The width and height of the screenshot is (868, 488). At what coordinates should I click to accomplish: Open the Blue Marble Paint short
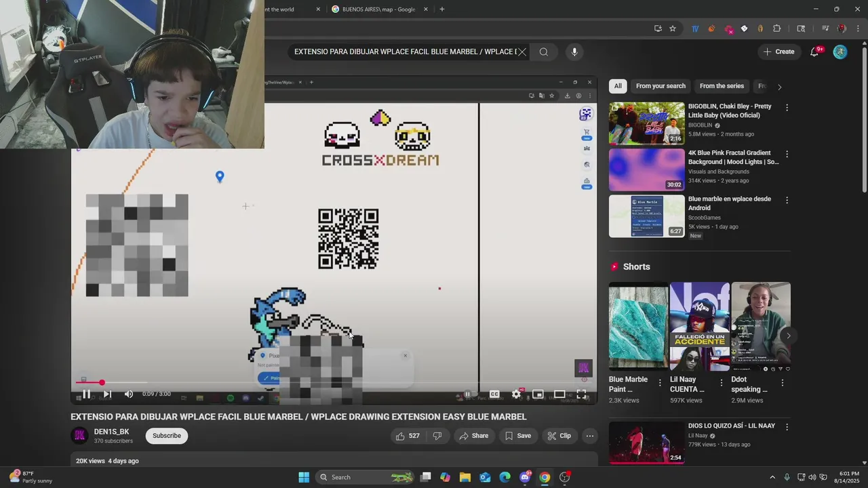[x=638, y=326]
